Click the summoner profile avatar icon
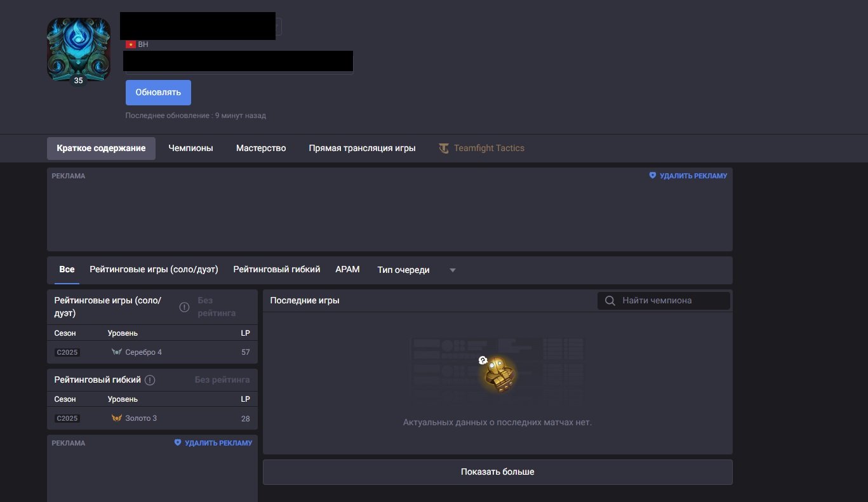This screenshot has width=868, height=502. pos(78,49)
